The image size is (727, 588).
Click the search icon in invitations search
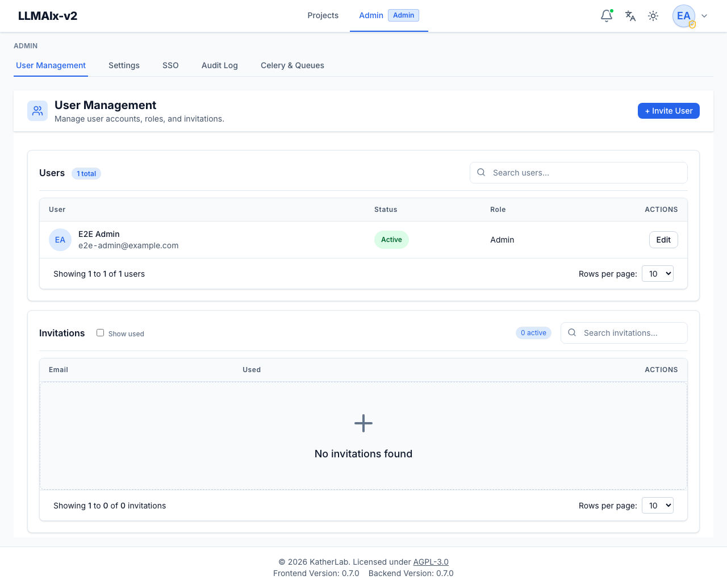coord(572,333)
